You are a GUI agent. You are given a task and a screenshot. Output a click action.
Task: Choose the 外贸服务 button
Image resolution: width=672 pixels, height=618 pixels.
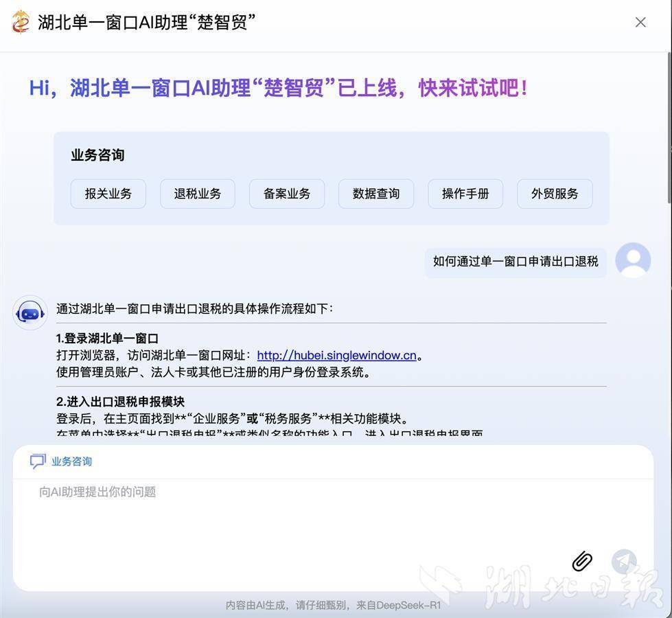point(555,194)
